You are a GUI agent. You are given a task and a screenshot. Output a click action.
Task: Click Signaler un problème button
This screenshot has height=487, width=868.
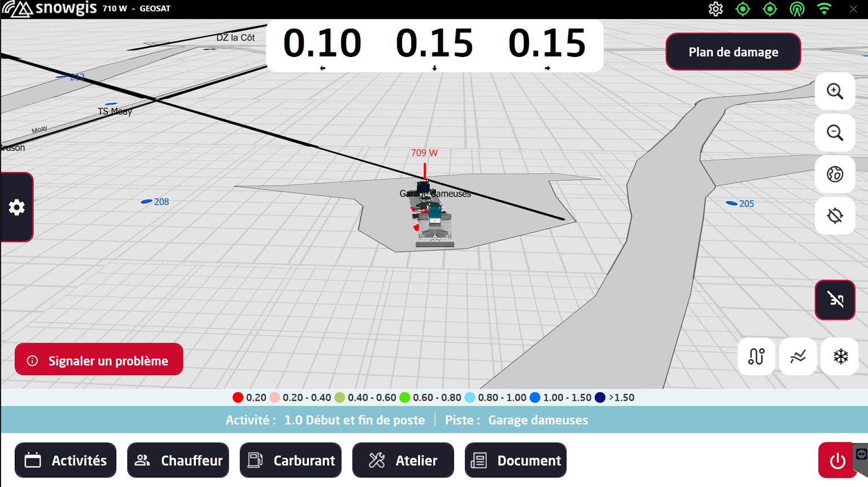99,360
